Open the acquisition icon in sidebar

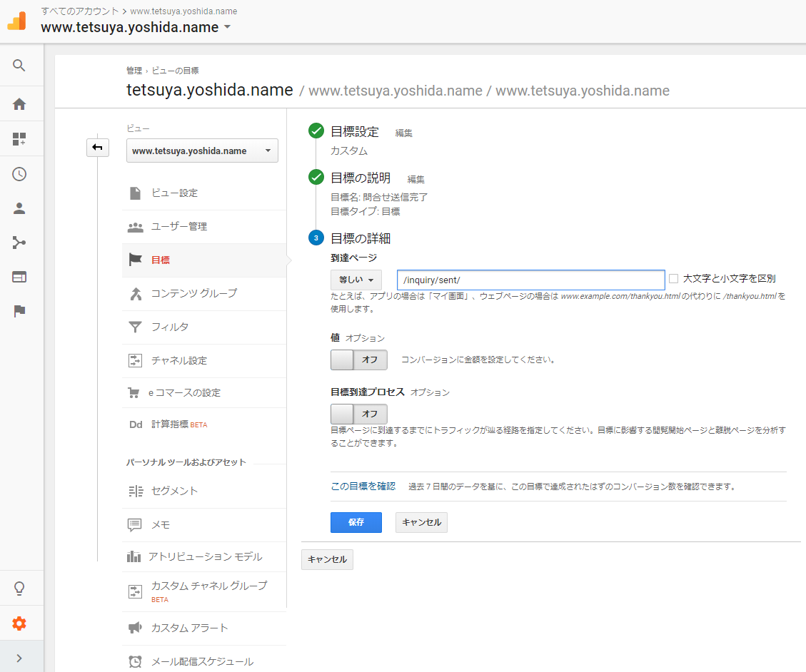(x=19, y=243)
